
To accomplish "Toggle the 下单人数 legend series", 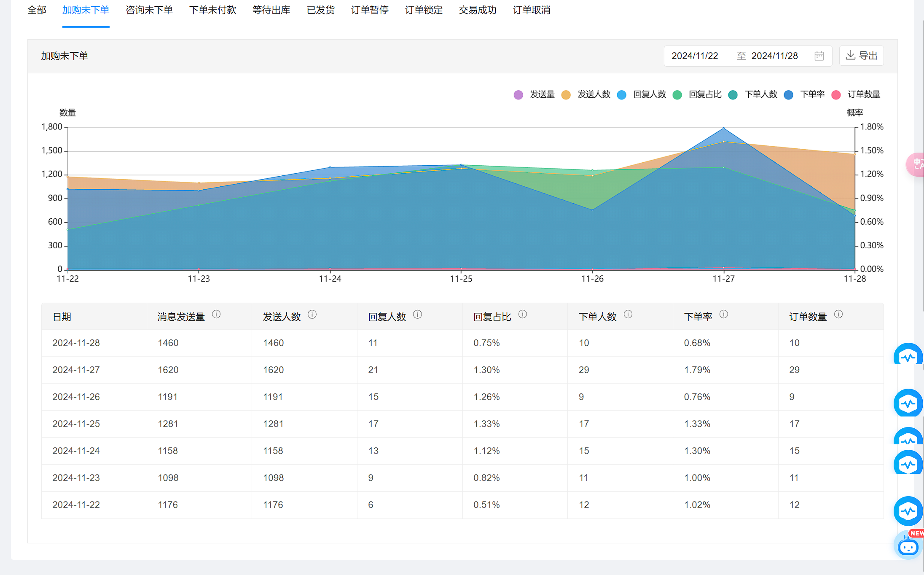I will [753, 94].
